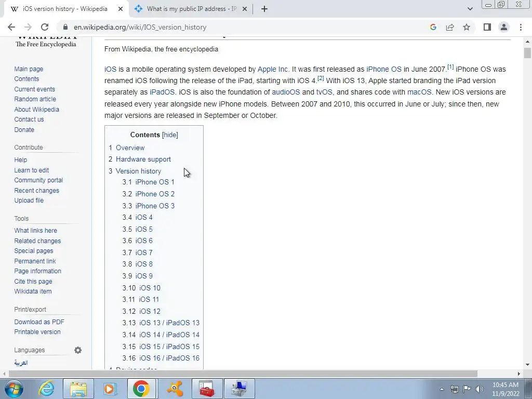Viewport: 532px width, 399px height.
Task: Select the iOS version history tab
Action: pyautogui.click(x=64, y=9)
